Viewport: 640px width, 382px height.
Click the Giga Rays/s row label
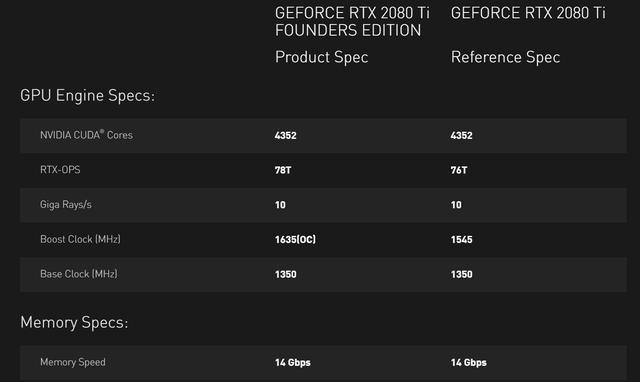[x=65, y=204]
